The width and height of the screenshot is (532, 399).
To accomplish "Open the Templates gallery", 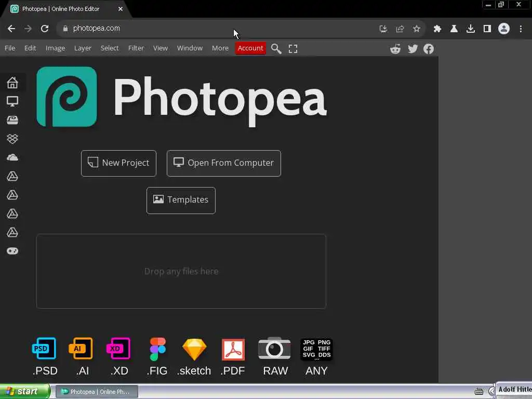I will tap(181, 200).
